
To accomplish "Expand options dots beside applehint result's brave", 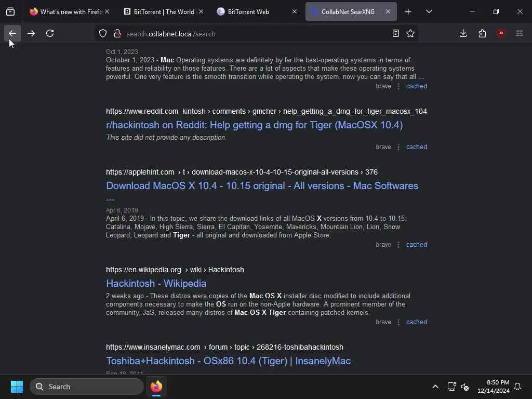I will 398,245.
